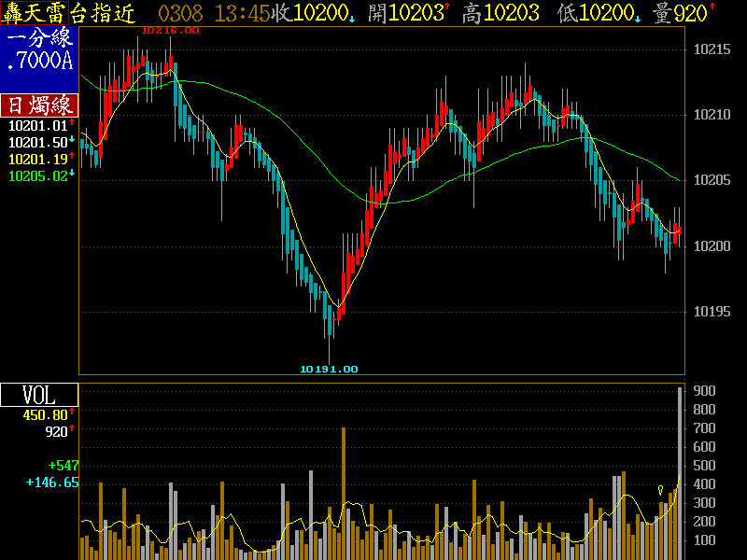Click the 900 volume axis label
The image size is (747, 560).
[x=703, y=390]
